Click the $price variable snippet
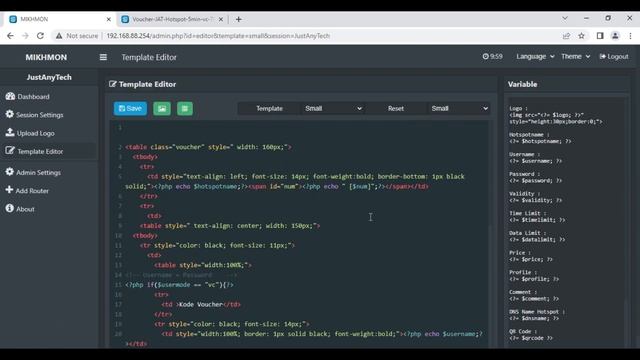 (x=531, y=259)
